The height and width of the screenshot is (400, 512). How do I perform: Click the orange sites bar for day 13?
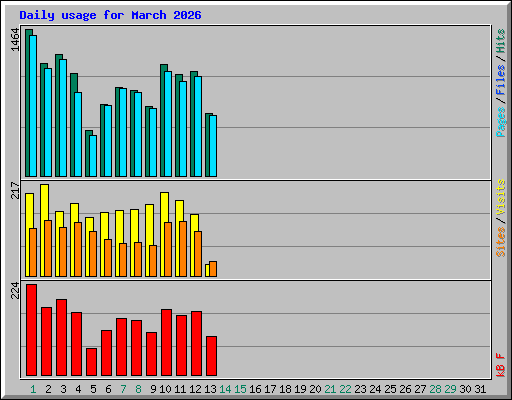coord(213,269)
